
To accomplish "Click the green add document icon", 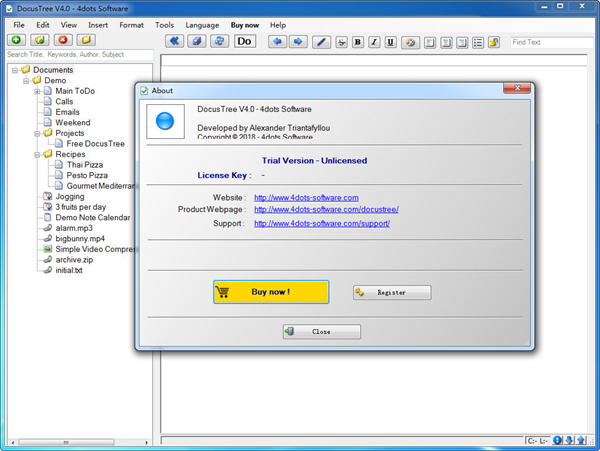I will pos(15,41).
